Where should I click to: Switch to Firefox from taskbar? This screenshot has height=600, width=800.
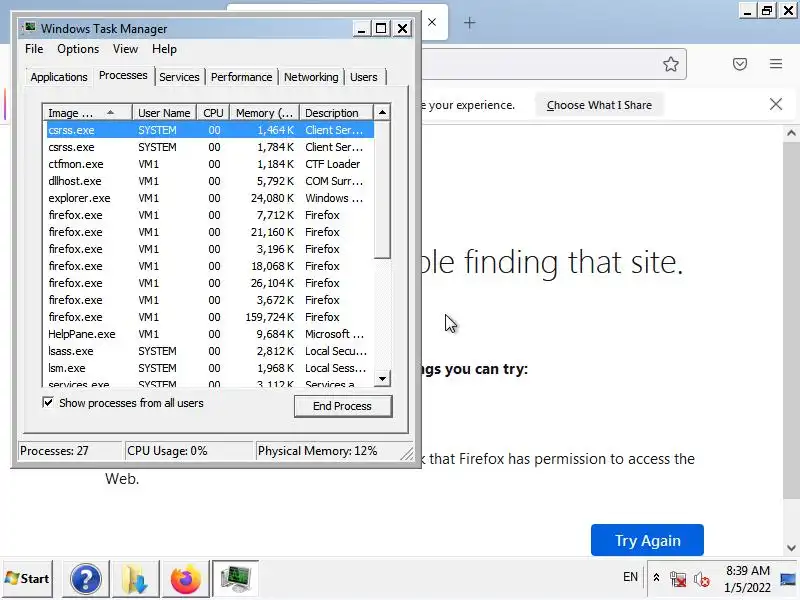coord(185,579)
